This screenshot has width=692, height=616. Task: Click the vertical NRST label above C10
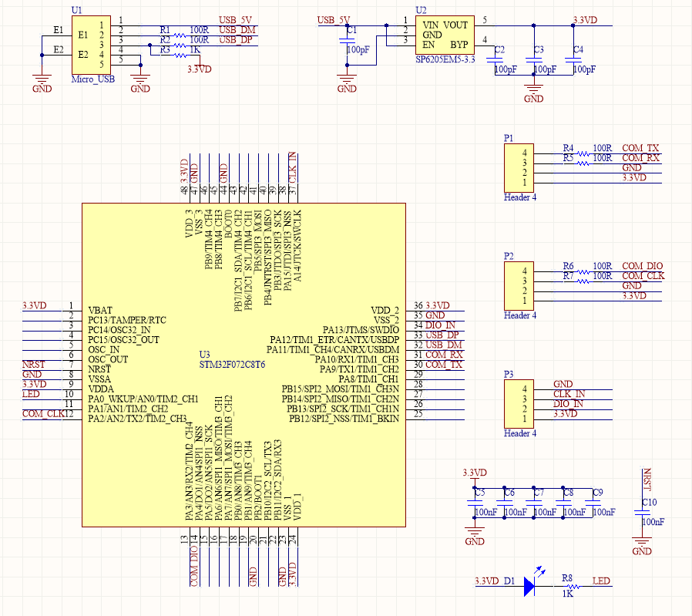(x=647, y=480)
